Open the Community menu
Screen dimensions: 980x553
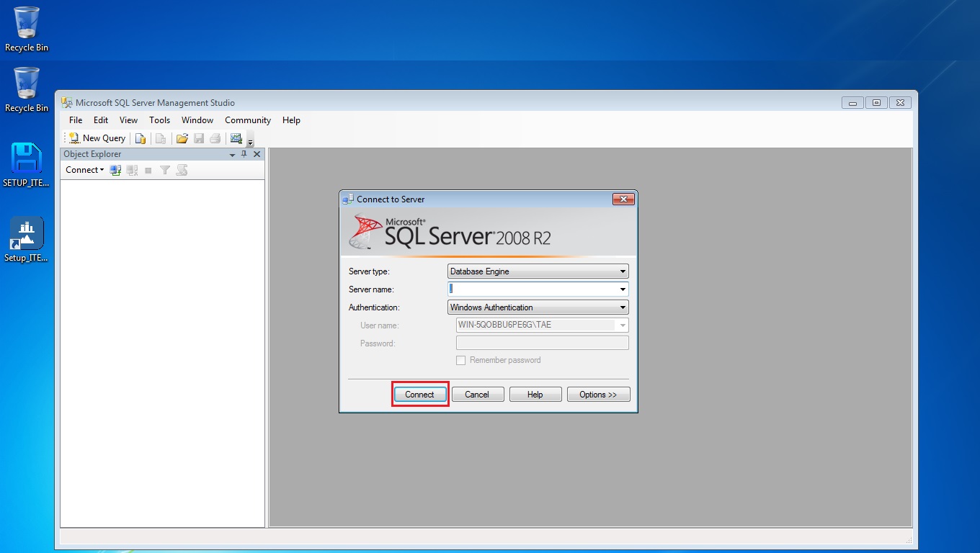[248, 120]
